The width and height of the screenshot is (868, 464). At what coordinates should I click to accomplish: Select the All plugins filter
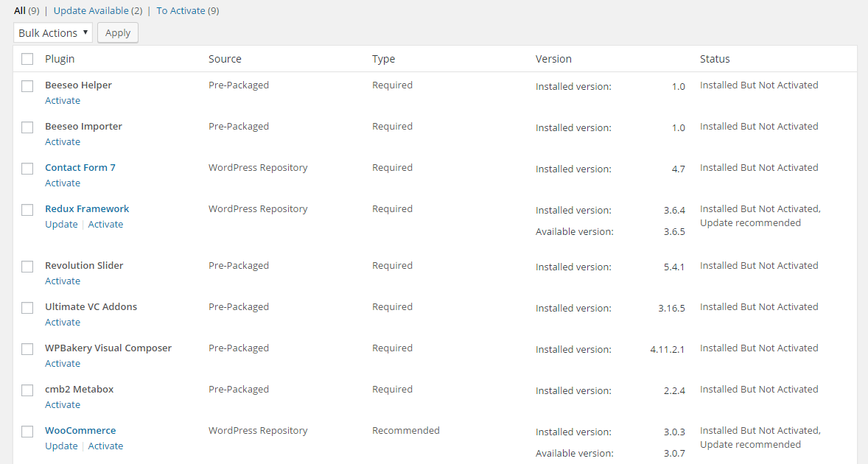20,11
